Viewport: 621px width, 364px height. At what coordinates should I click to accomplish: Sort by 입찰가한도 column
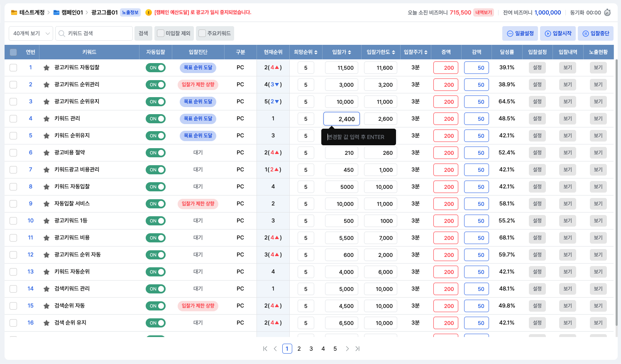[381, 52]
